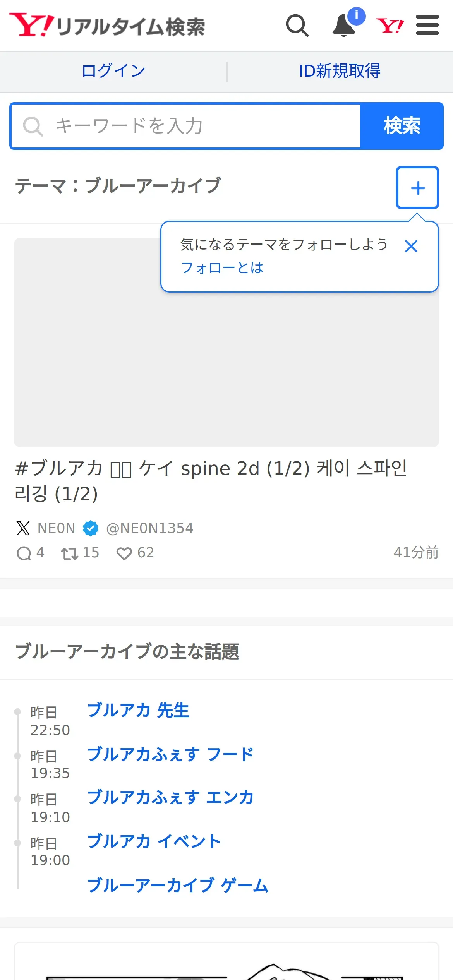Viewport: 453px width, 980px height.
Task: Select timeline topic ブルアカふぇす エンカ
Action: 170,797
